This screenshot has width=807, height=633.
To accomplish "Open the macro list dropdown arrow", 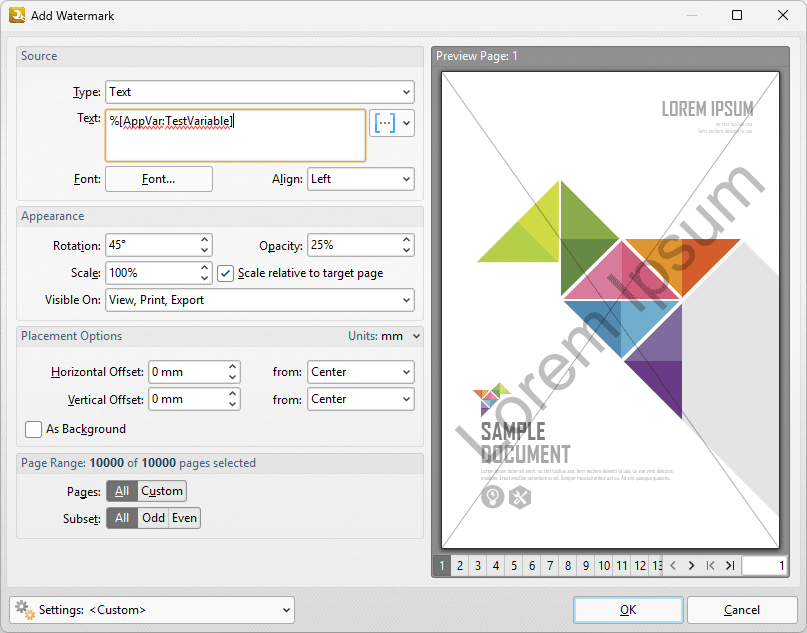I will [x=407, y=123].
